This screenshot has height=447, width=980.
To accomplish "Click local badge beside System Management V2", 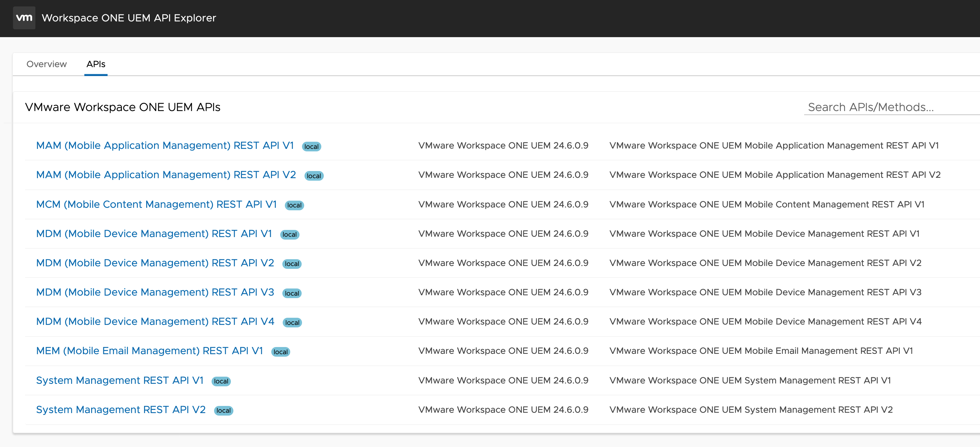I will [x=223, y=411].
